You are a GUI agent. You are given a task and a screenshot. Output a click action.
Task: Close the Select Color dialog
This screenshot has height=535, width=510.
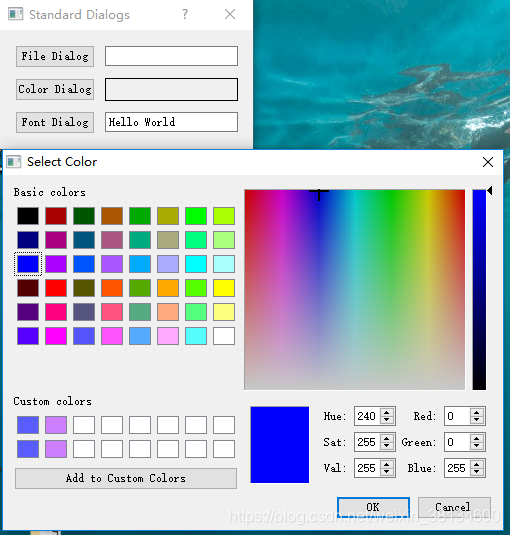click(x=488, y=162)
